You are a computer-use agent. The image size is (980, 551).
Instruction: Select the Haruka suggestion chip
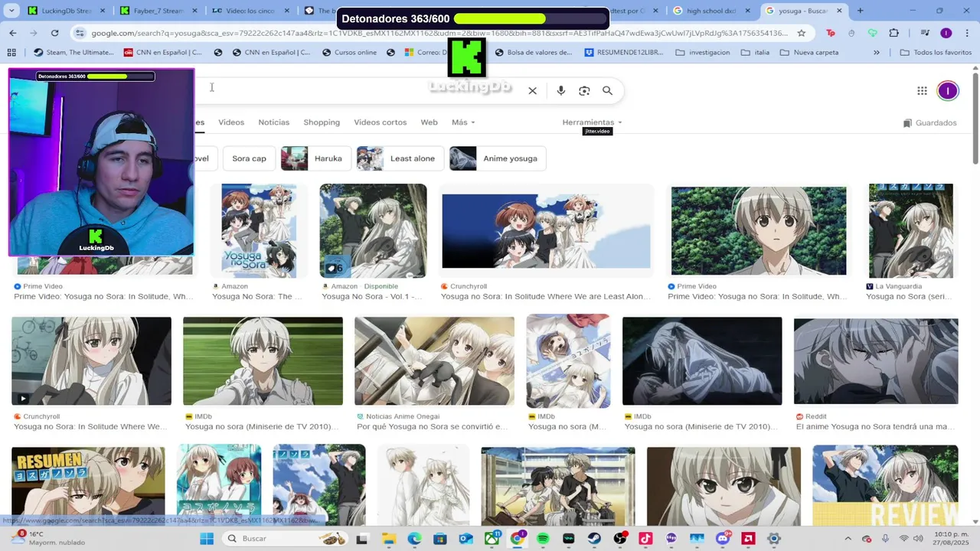pyautogui.click(x=315, y=158)
